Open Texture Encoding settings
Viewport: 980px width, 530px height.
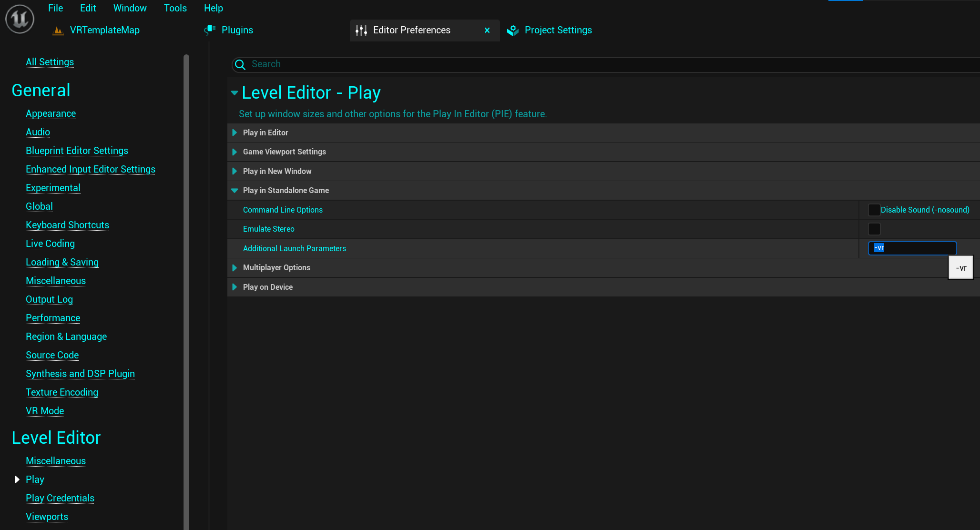(62, 392)
